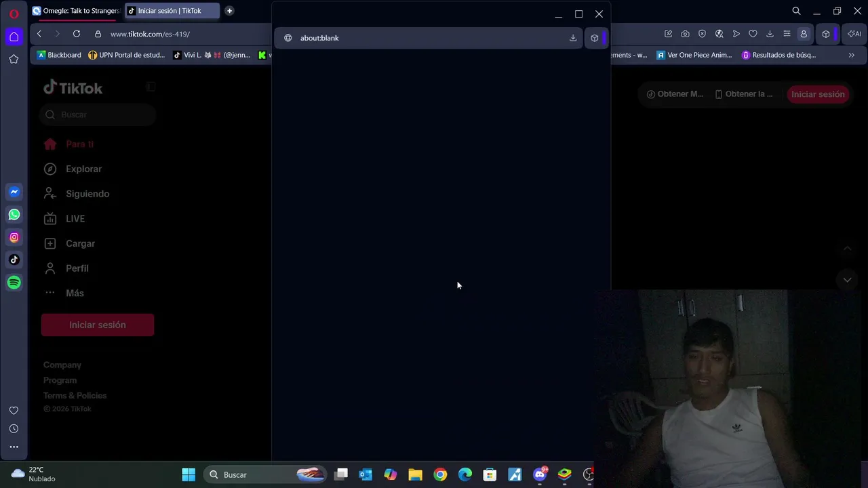The image size is (868, 488).
Task: Open the send flow arrow icon
Action: [x=736, y=34]
